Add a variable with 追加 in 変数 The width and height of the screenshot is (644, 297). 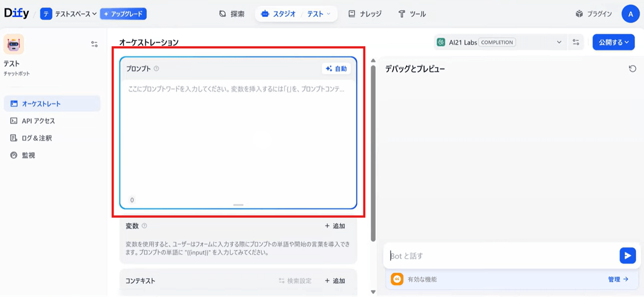335,226
